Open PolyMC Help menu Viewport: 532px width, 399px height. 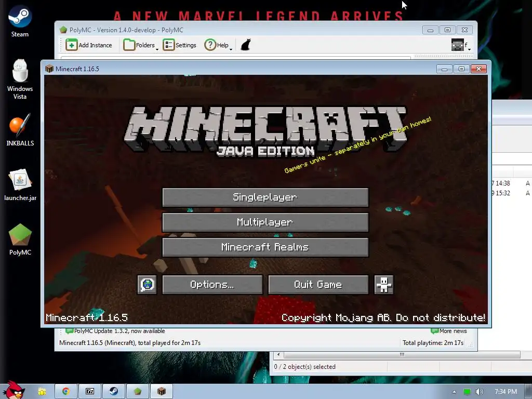pyautogui.click(x=218, y=45)
